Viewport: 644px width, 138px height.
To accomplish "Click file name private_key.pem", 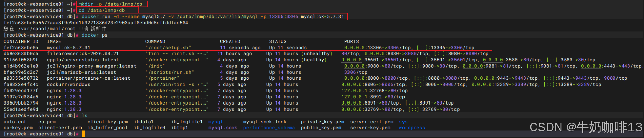I will [323, 122].
